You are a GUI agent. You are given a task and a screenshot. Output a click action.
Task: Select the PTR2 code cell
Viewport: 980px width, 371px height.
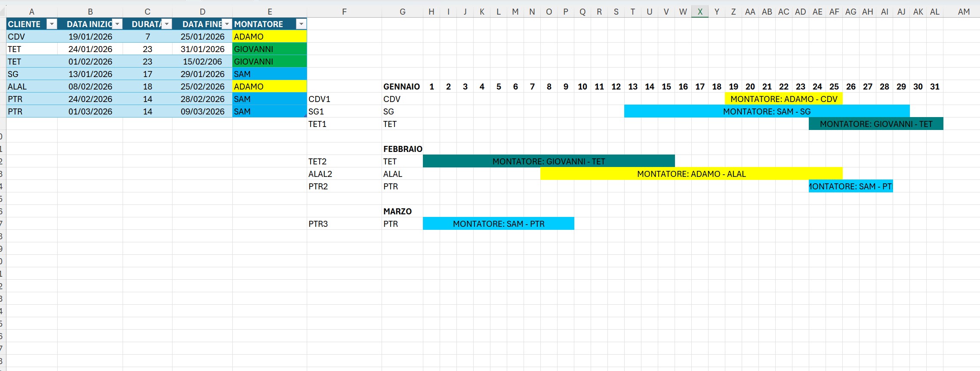click(344, 186)
